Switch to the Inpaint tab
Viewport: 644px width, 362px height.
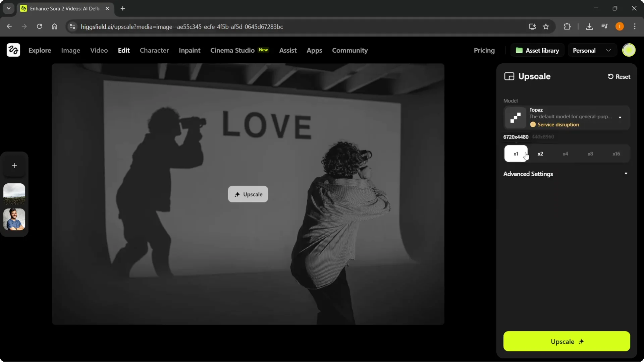[190, 50]
